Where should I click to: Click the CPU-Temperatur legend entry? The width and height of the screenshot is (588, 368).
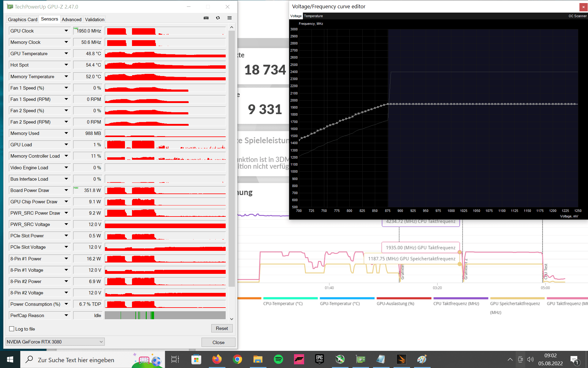283,304
